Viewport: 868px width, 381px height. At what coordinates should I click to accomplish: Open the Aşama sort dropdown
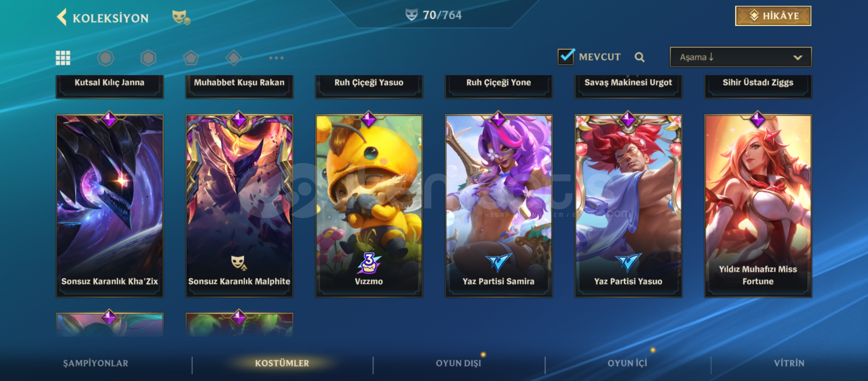click(x=741, y=57)
